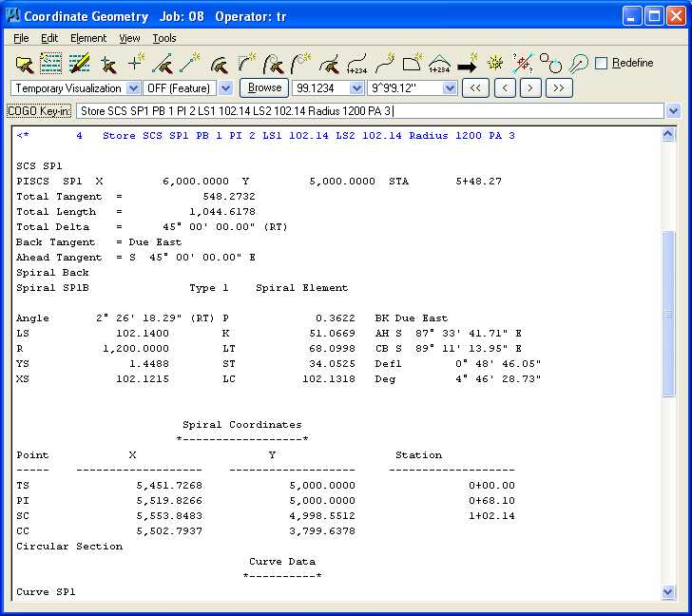The height and width of the screenshot is (616, 692).
Task: Expand the COGO Key-in history dropdown arrow
Action: 673,111
